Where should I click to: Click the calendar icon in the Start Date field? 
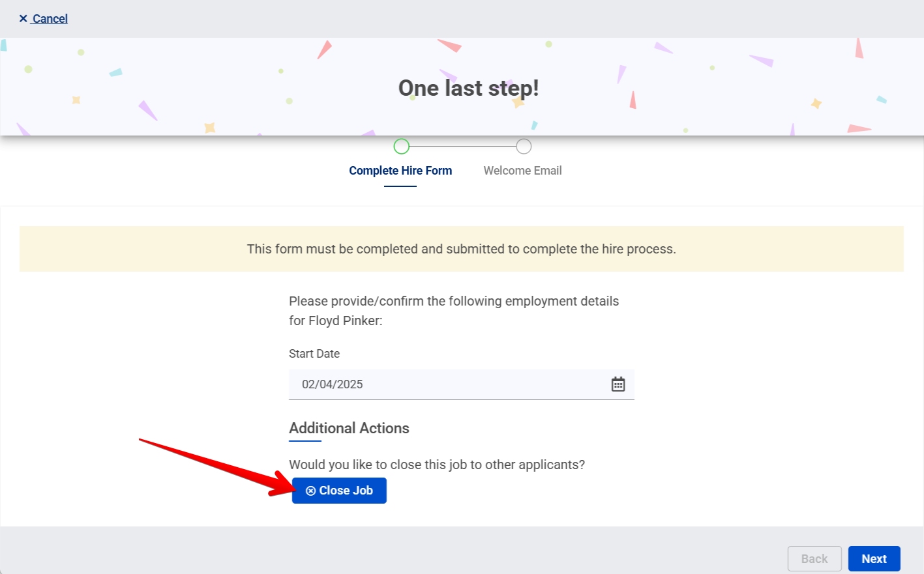[x=618, y=384]
